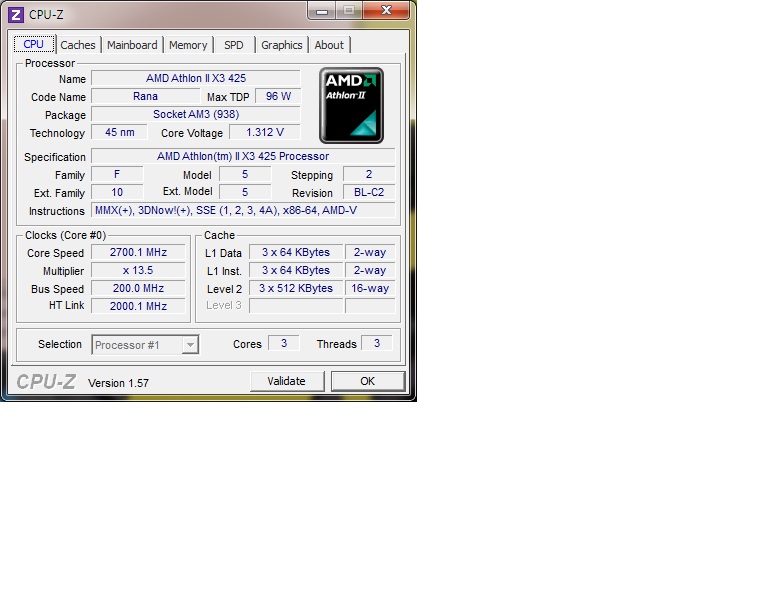
Task: Click the AMD Athlon II processor logo
Action: click(351, 105)
